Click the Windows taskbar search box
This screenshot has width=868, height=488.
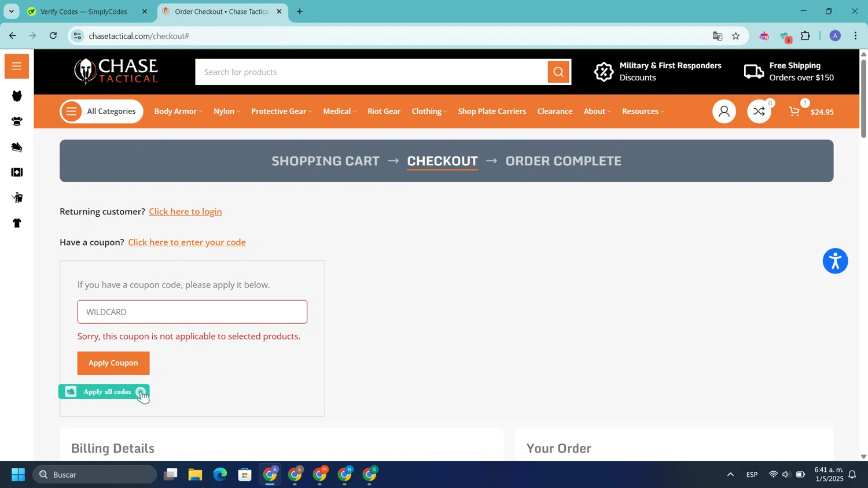[95, 475]
